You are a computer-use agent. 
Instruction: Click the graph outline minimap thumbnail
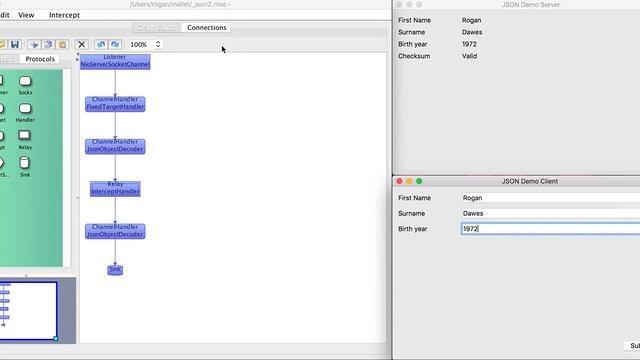tap(28, 311)
